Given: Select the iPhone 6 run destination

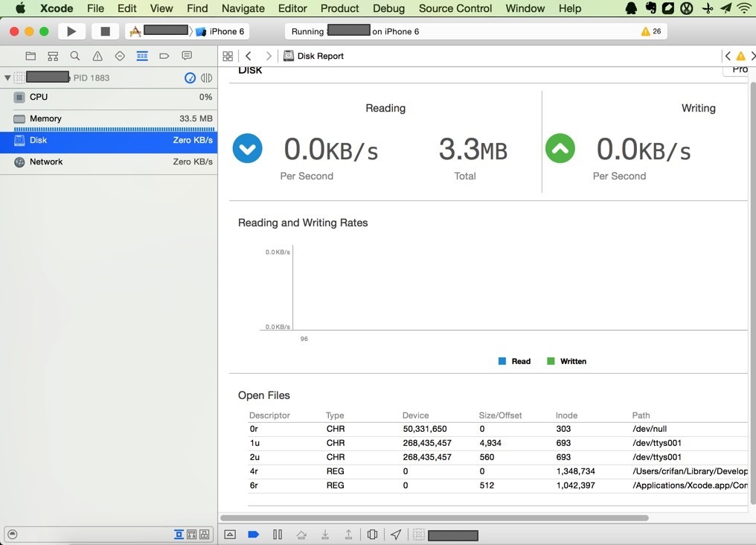Looking at the screenshot, I should coord(221,31).
